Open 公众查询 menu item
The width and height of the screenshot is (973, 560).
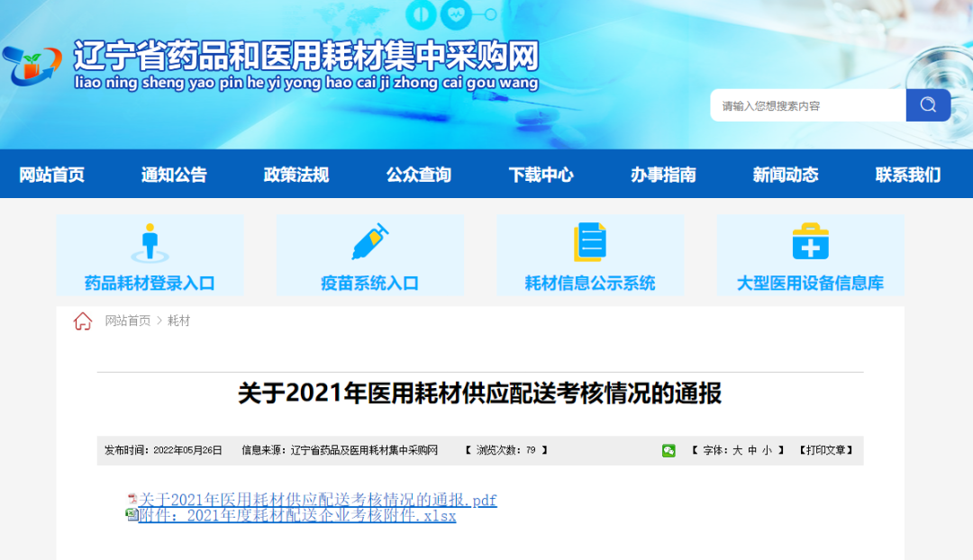point(418,175)
